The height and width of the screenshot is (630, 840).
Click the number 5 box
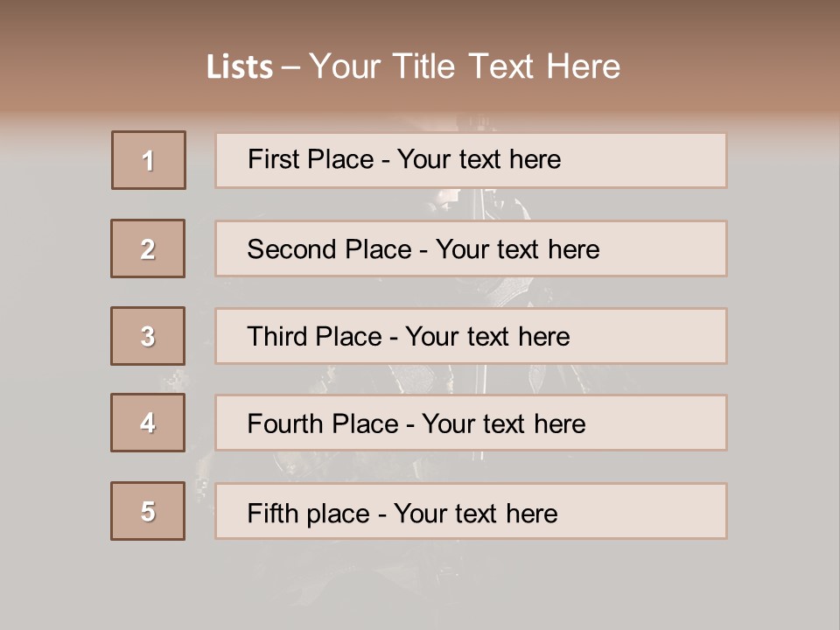[x=148, y=511]
